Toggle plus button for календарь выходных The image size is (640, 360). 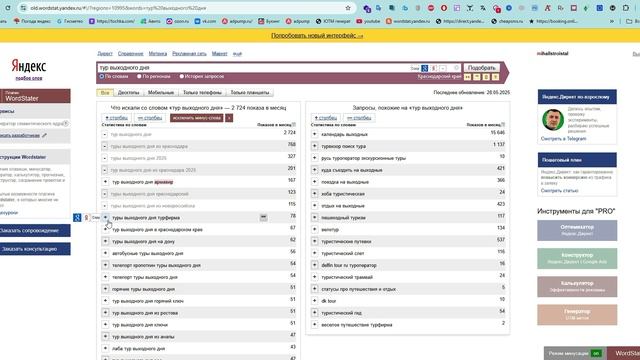[315, 134]
